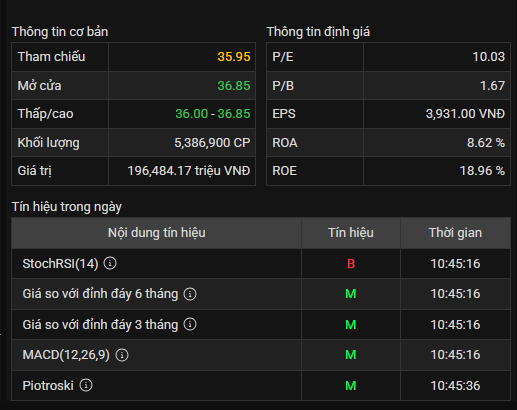
Task: Select the Giá so với đỉnh đáy 6 tháng row
Action: (x=261, y=294)
